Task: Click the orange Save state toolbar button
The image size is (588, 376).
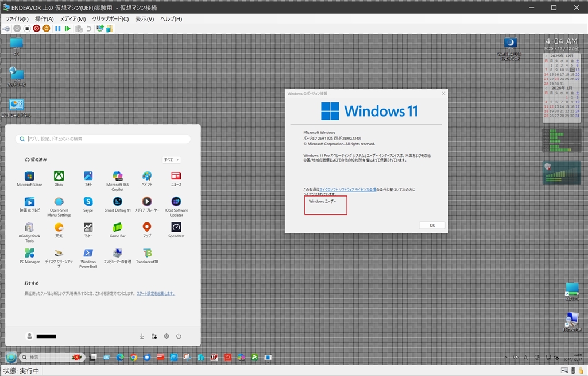Action: coord(46,29)
